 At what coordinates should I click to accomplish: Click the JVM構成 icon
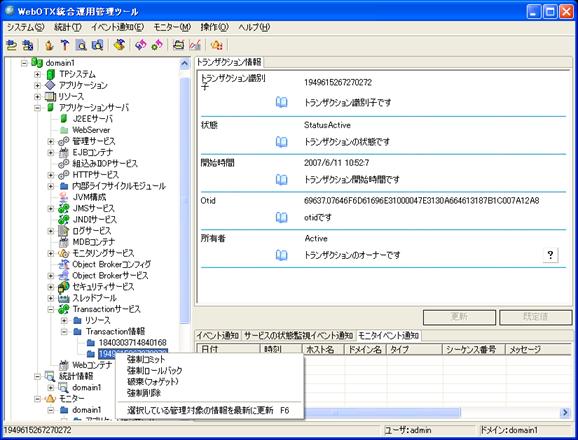point(64,197)
